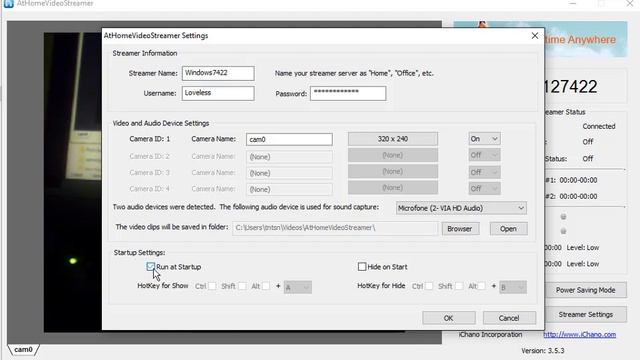Click the Anywhere banner in main window

click(x=586, y=39)
